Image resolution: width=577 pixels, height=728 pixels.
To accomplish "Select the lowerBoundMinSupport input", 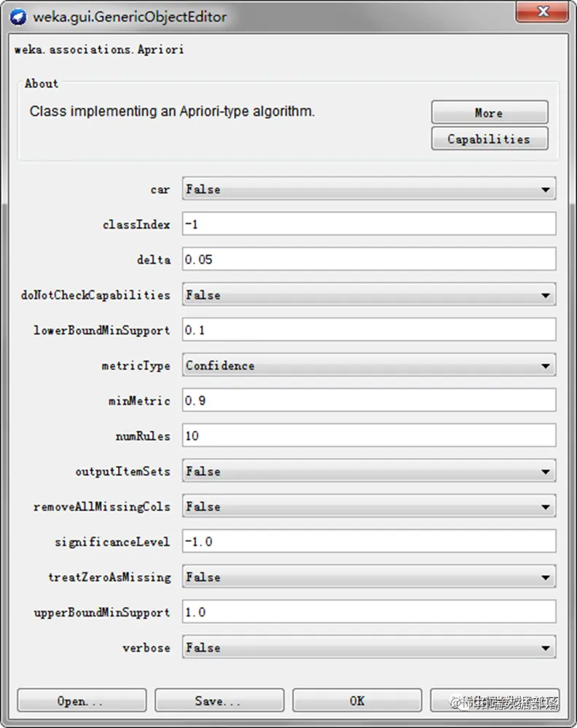I will pos(369,330).
